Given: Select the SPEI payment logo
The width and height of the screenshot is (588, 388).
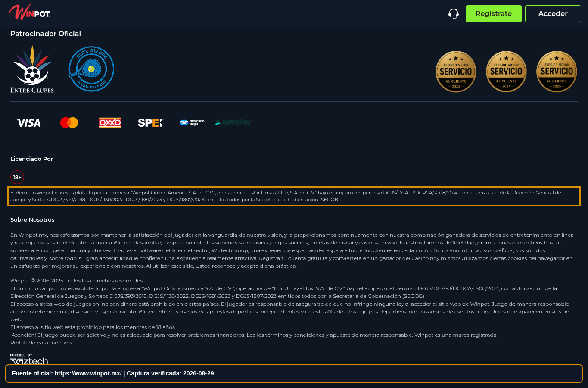Looking at the screenshot, I should (x=151, y=123).
